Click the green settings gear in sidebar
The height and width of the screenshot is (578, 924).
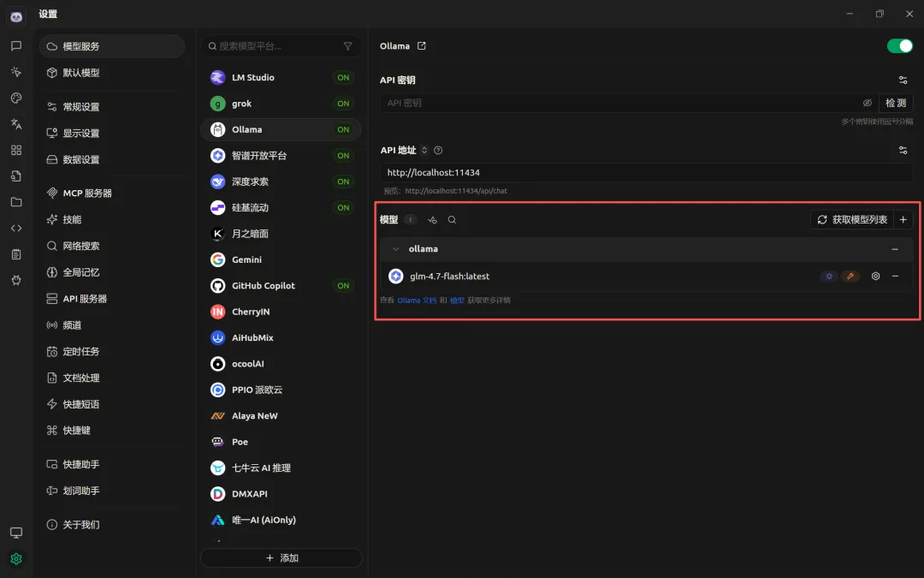pyautogui.click(x=16, y=558)
